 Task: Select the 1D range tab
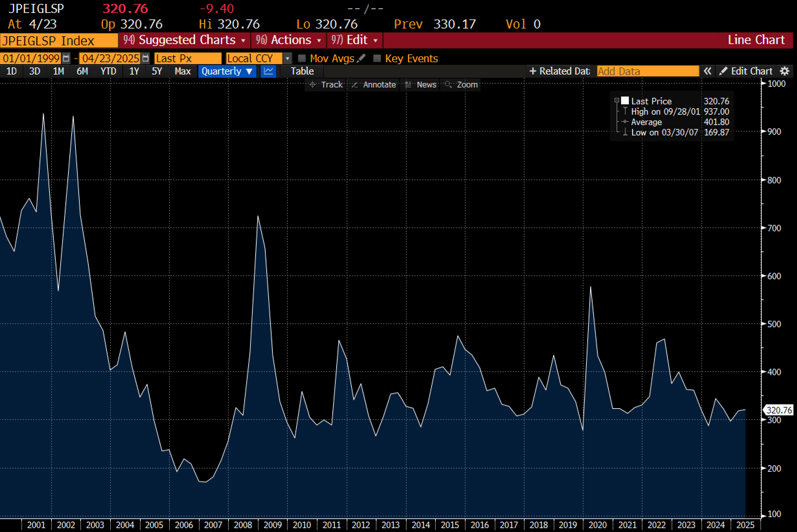coord(12,71)
